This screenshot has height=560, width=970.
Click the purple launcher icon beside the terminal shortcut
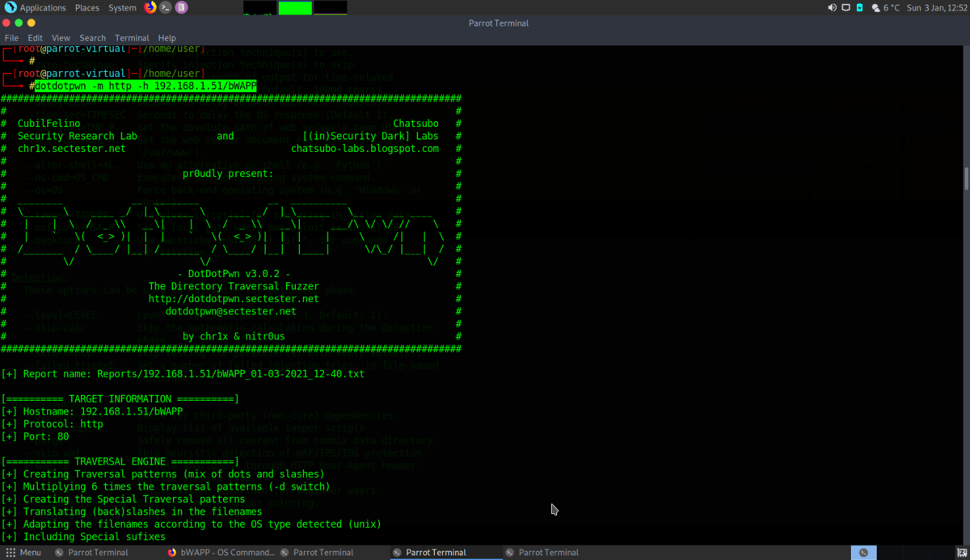click(181, 8)
